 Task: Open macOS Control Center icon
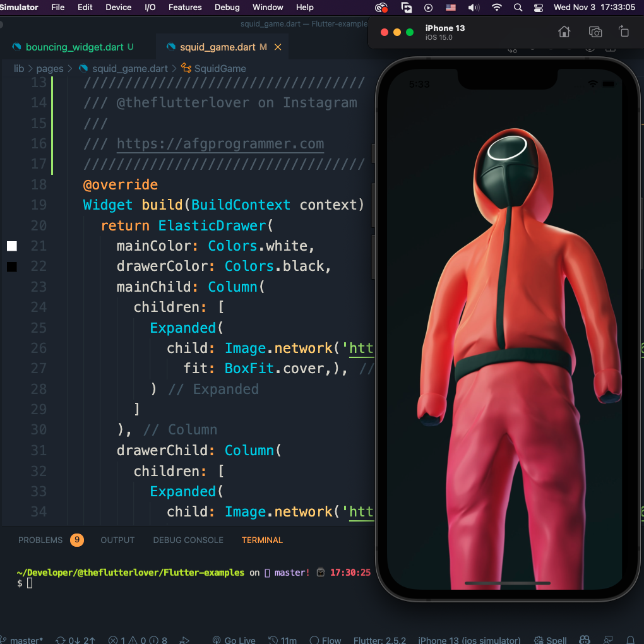click(x=538, y=8)
